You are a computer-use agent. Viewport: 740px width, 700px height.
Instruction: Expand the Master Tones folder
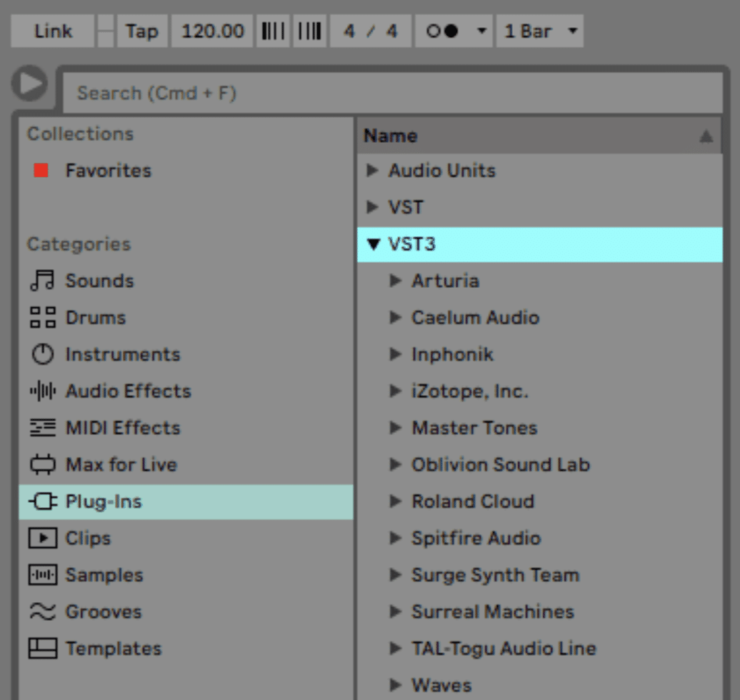point(395,428)
